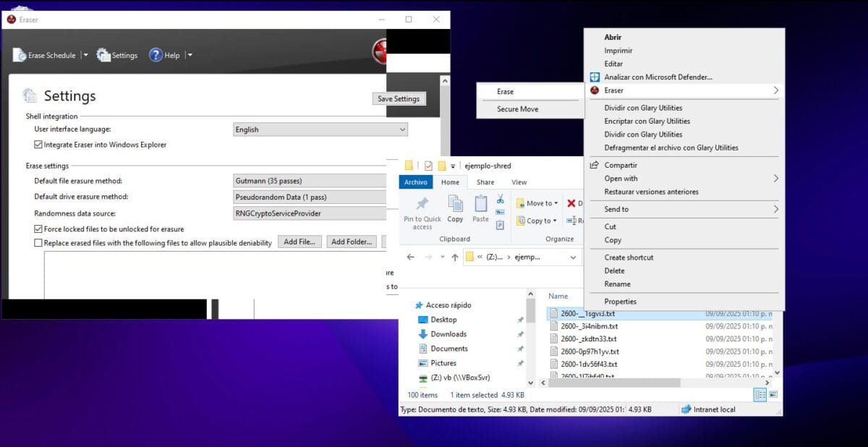This screenshot has height=447, width=868.
Task: Click ribbon Copy icon in Clipboard group
Action: (455, 204)
